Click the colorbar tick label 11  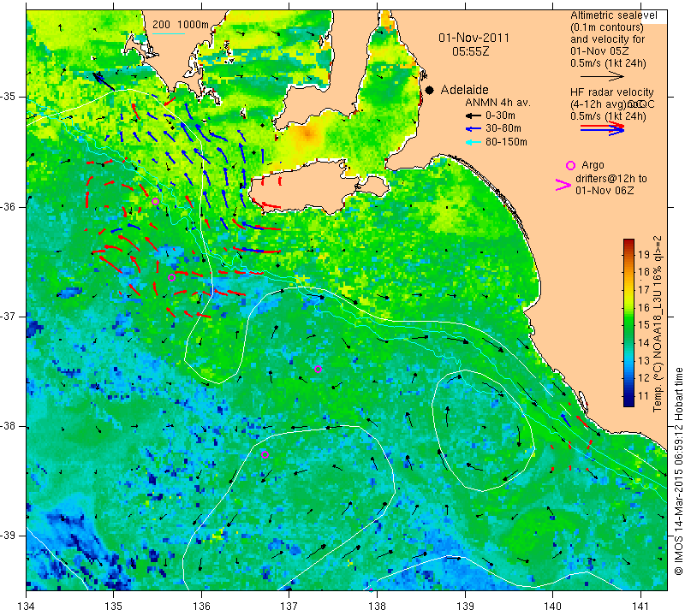tap(644, 396)
